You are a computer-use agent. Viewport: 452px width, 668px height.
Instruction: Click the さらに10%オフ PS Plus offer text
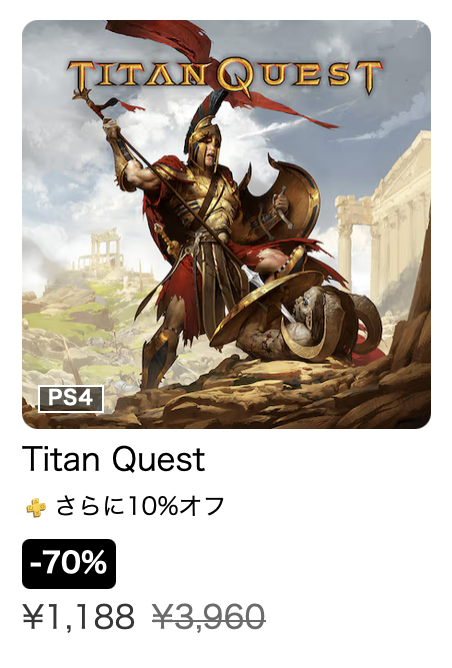click(140, 507)
